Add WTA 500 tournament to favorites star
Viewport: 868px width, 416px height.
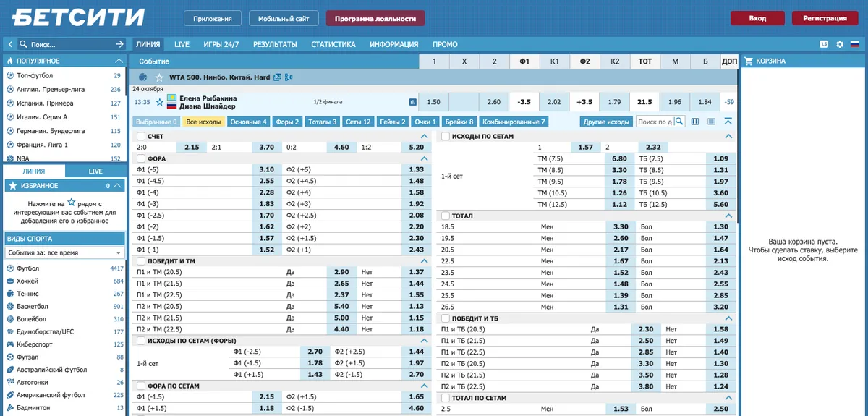click(x=158, y=77)
